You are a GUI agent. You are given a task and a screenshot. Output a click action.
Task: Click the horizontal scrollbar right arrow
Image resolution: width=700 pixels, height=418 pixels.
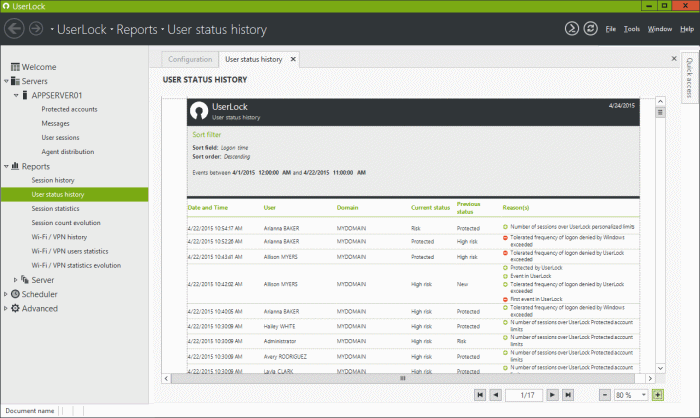(650, 378)
